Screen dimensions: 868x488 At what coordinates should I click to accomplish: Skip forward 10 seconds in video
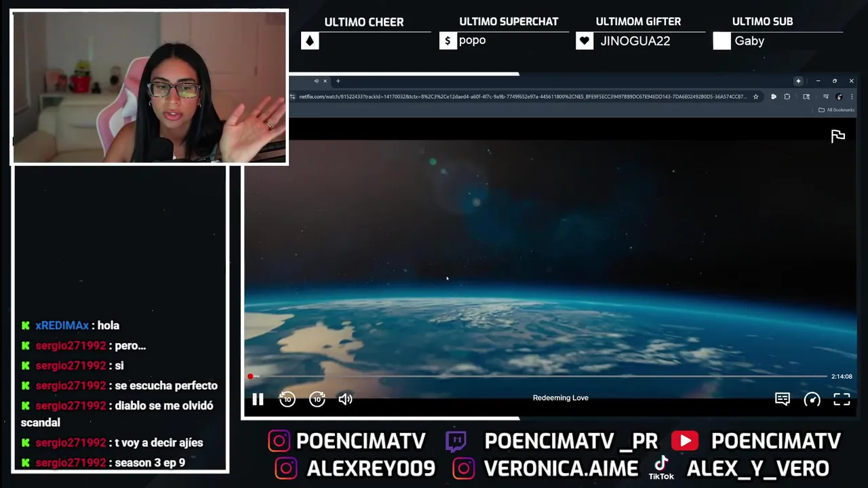click(x=317, y=399)
